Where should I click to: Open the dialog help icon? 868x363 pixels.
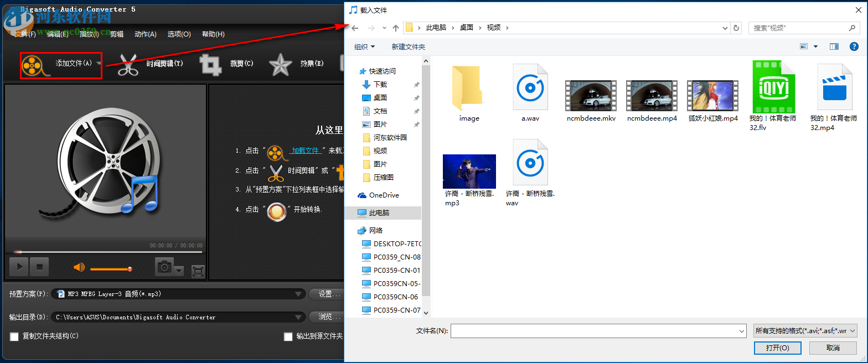[854, 47]
